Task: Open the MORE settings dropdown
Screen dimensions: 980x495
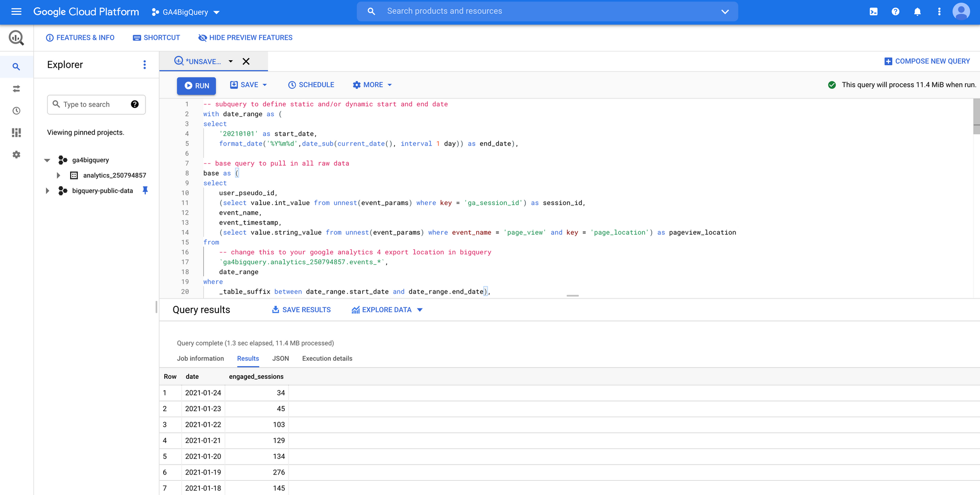Action: pyautogui.click(x=372, y=85)
